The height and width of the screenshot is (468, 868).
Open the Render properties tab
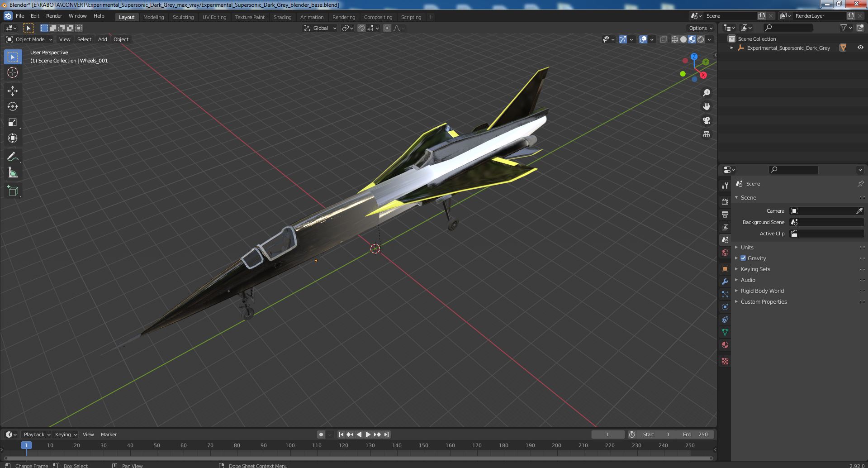coord(725,201)
